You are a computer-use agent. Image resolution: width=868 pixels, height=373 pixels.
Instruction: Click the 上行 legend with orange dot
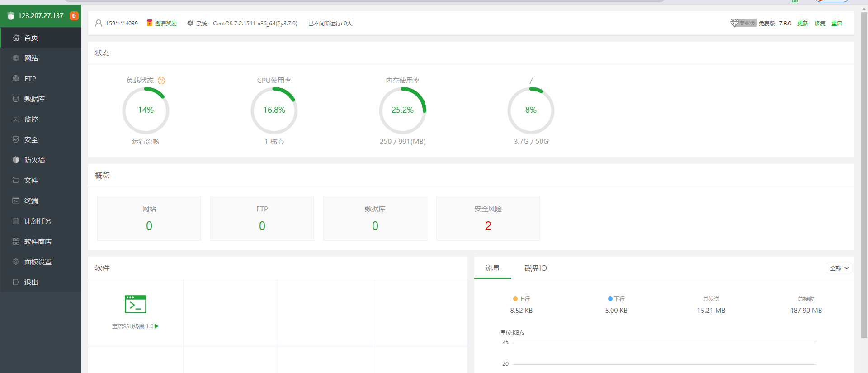click(x=521, y=299)
